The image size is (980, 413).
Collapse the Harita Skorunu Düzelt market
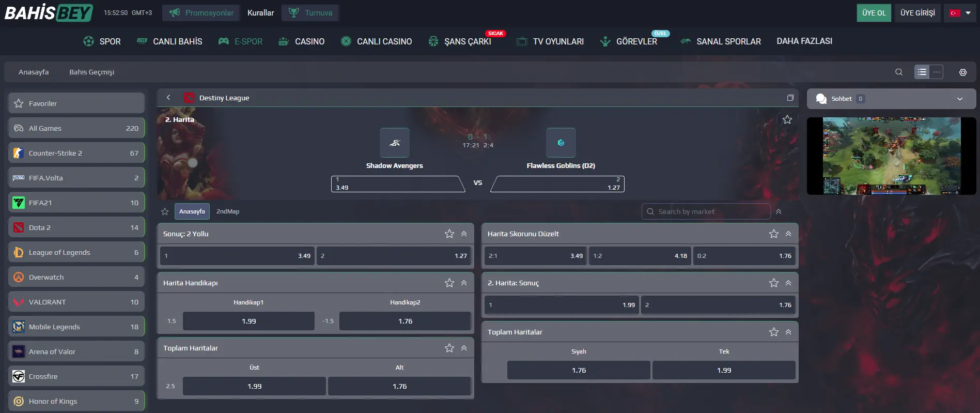click(x=788, y=234)
